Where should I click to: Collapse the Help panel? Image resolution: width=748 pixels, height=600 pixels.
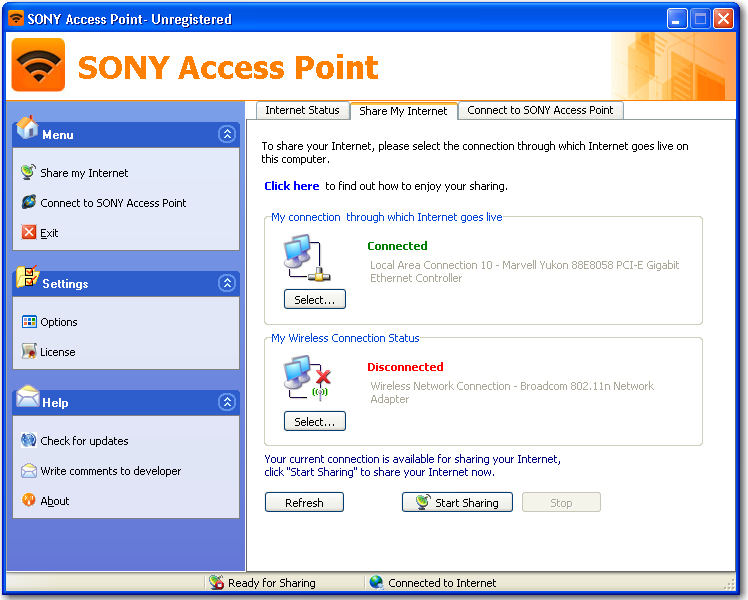click(227, 403)
